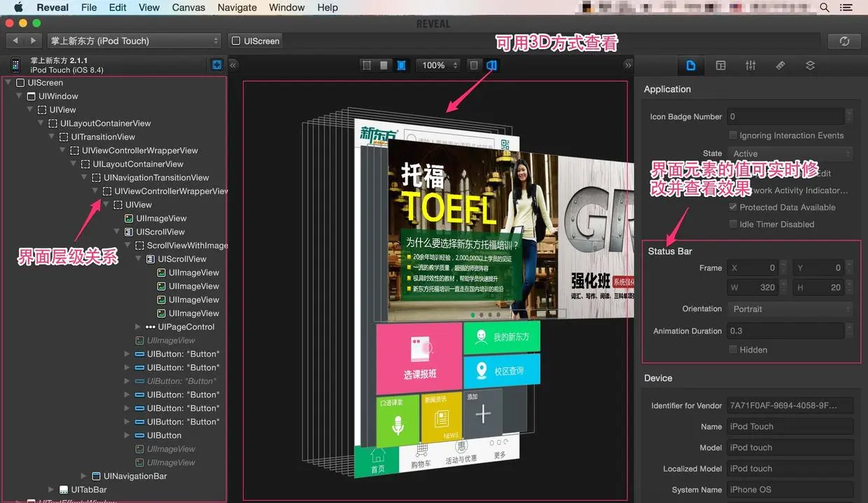Open Orientation dropdown showing Portrait
868x503 pixels.
click(x=790, y=309)
